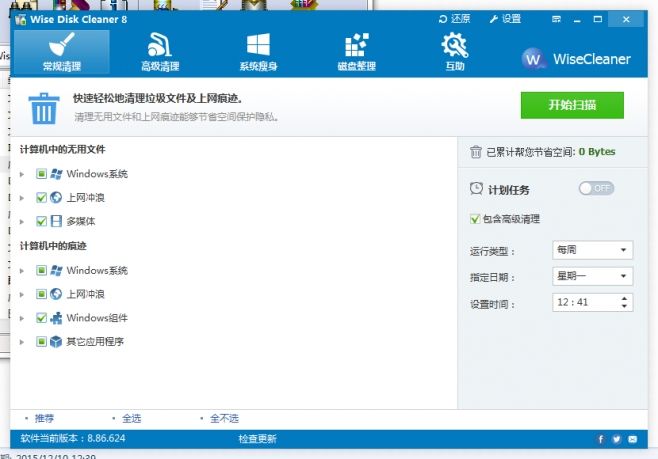Click globe icon in 无用文件 上网冲浪 row

point(56,197)
